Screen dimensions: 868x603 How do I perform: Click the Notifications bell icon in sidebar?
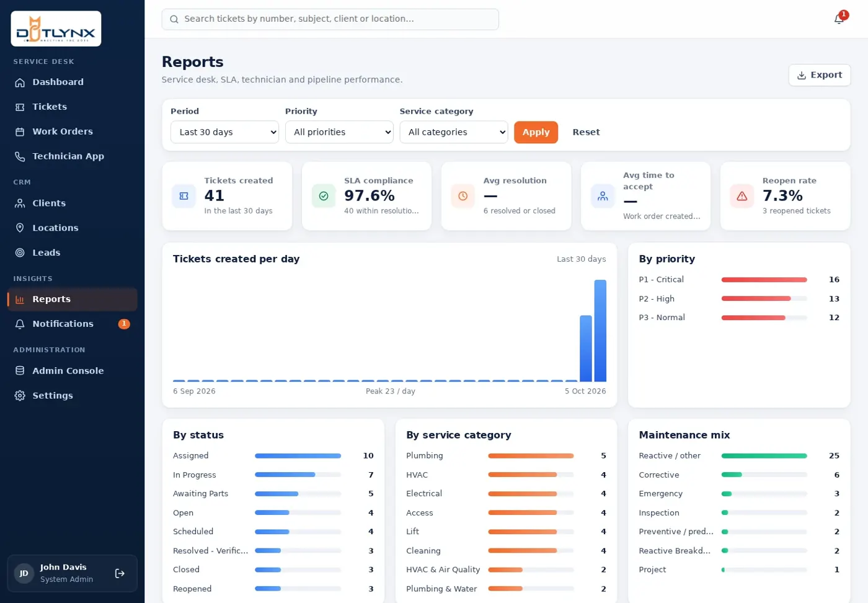point(20,324)
